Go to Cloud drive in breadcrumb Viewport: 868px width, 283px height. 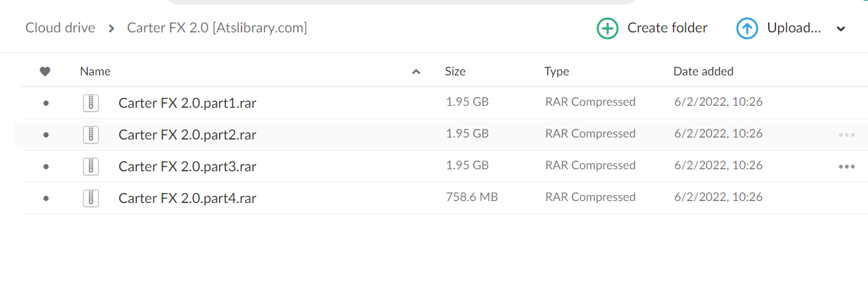click(60, 28)
